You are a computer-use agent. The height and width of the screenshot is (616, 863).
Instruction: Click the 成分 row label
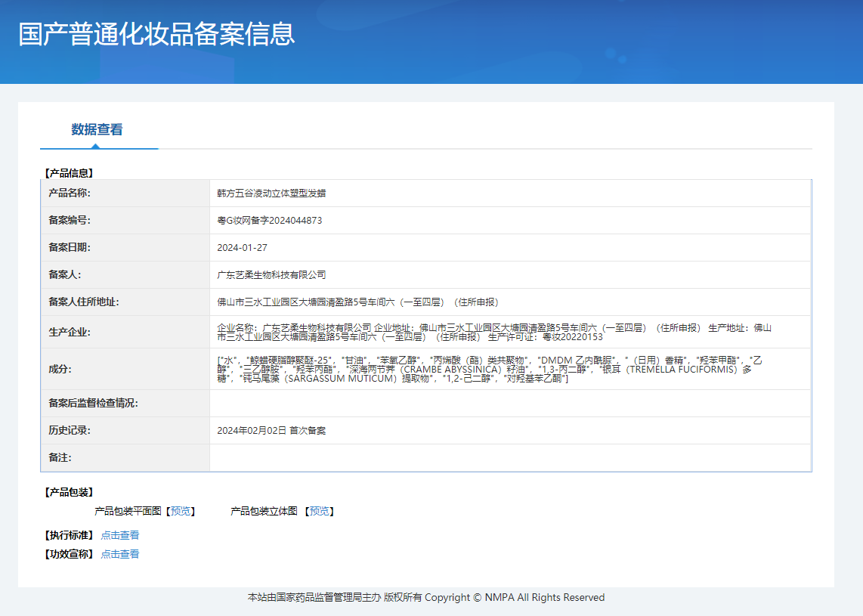[x=60, y=369]
